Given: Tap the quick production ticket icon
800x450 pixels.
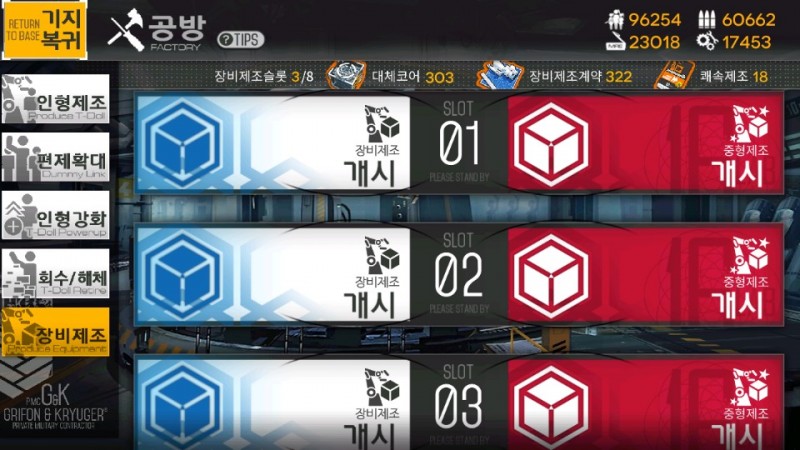Looking at the screenshot, I should click(674, 76).
